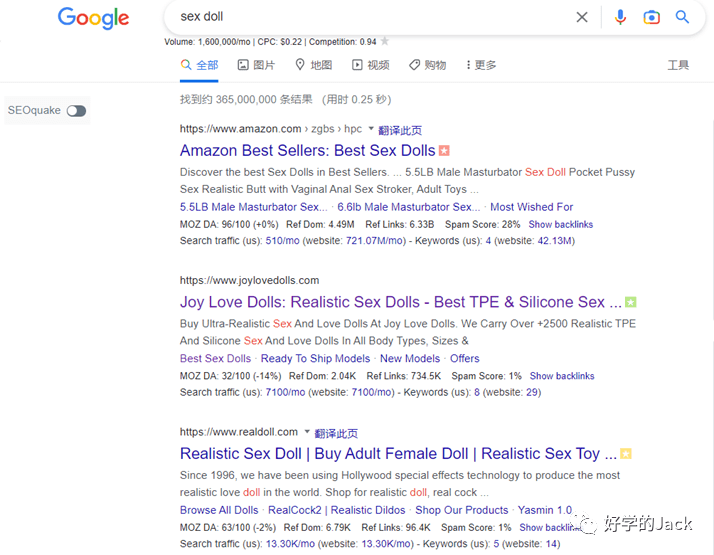Switch to the 视频 tab
The height and width of the screenshot is (555, 714).
click(371, 65)
